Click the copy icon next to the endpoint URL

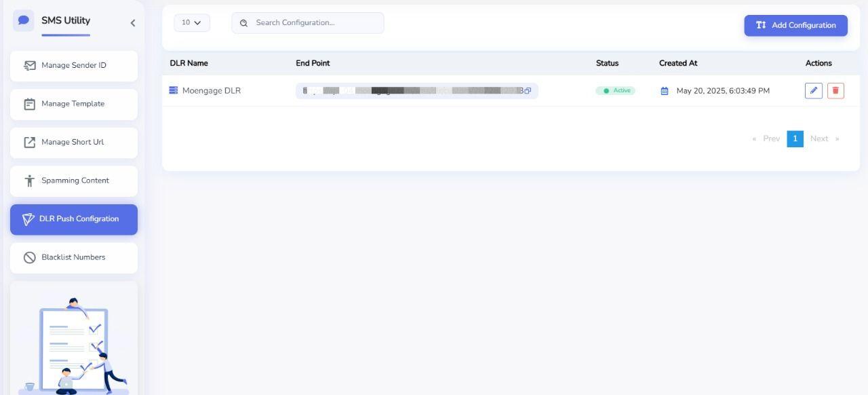tap(526, 90)
